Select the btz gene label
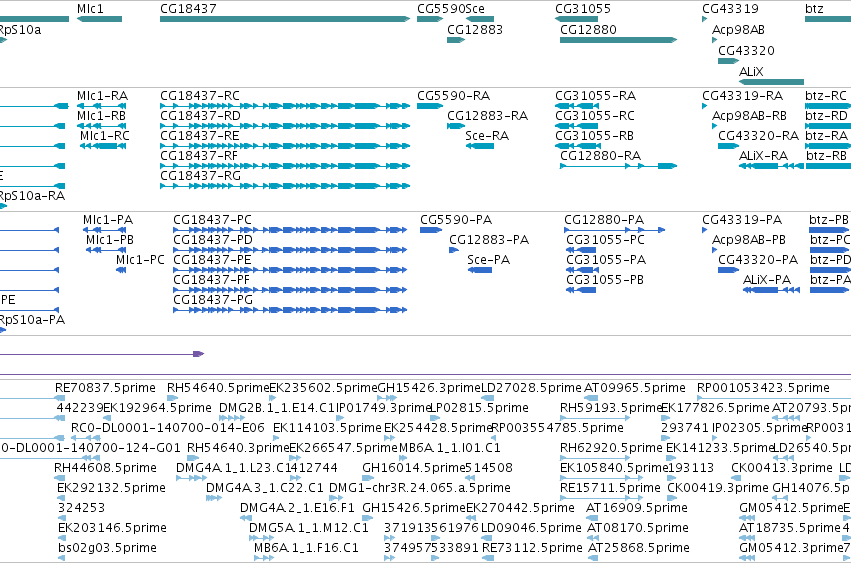Screen dimensions: 851x563 (814, 9)
